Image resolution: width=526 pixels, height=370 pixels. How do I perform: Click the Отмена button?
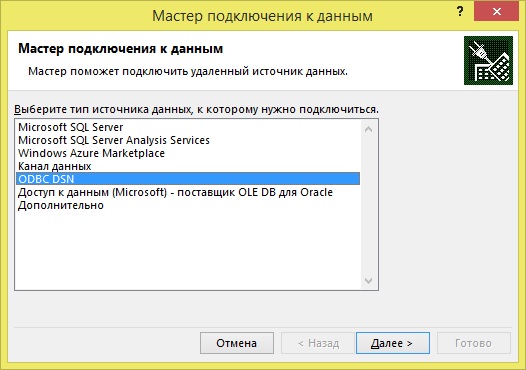coord(237,343)
